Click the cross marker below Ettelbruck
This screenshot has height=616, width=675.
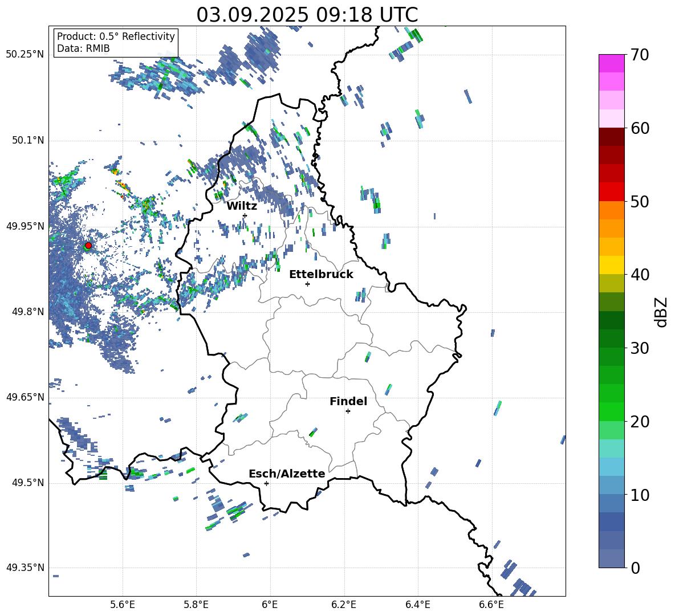tap(307, 284)
